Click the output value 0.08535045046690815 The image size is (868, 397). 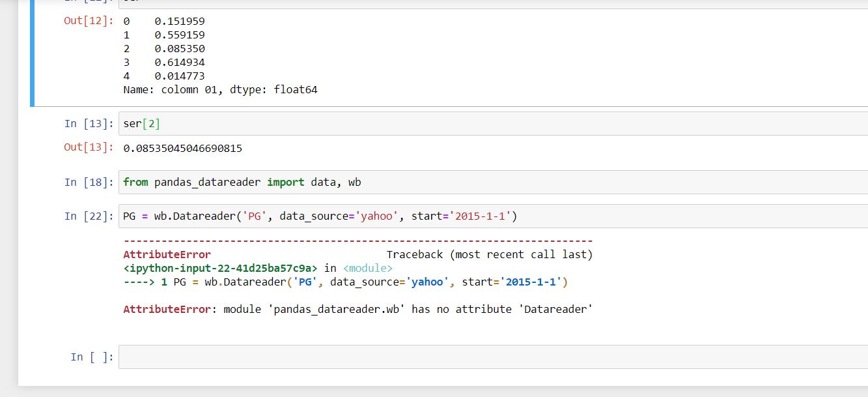(x=182, y=148)
